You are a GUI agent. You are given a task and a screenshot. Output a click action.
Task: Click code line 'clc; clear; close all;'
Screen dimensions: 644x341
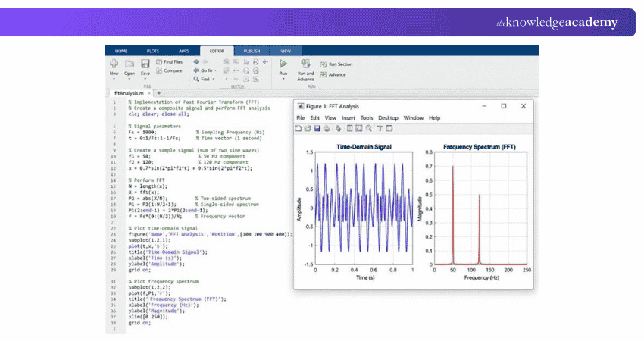tap(158, 114)
